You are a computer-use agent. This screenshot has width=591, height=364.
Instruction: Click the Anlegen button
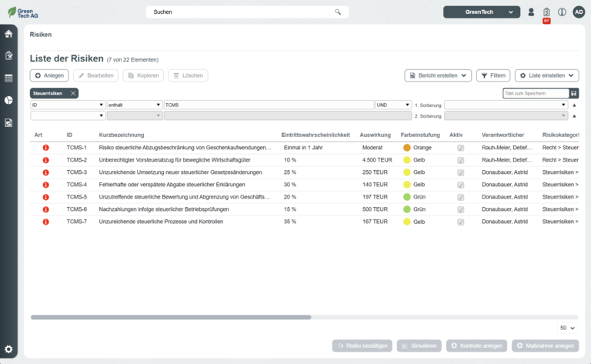[x=49, y=75]
